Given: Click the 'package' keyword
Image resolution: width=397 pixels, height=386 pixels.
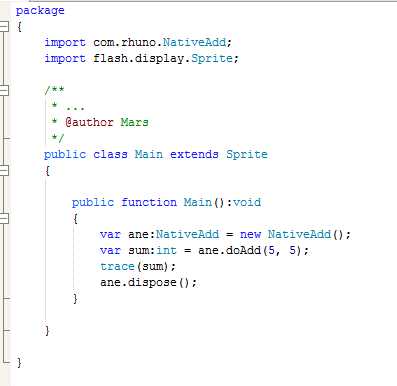Looking at the screenshot, I should pyautogui.click(x=40, y=11).
